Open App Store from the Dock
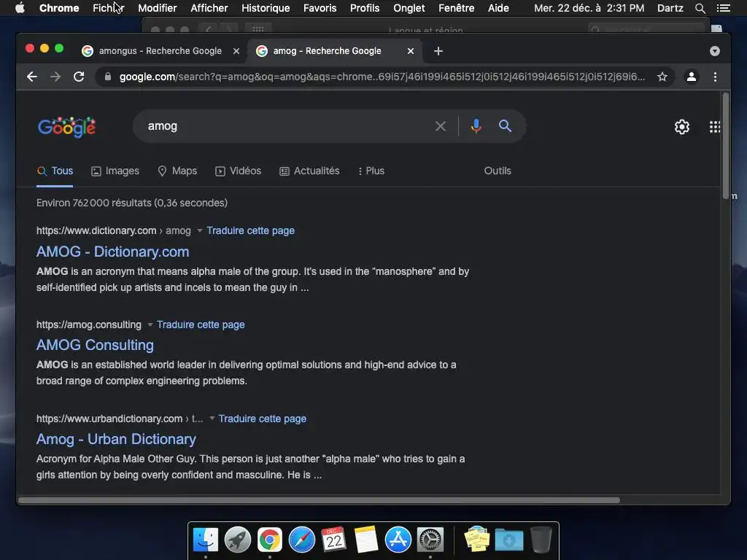The image size is (747, 560). pos(398,540)
